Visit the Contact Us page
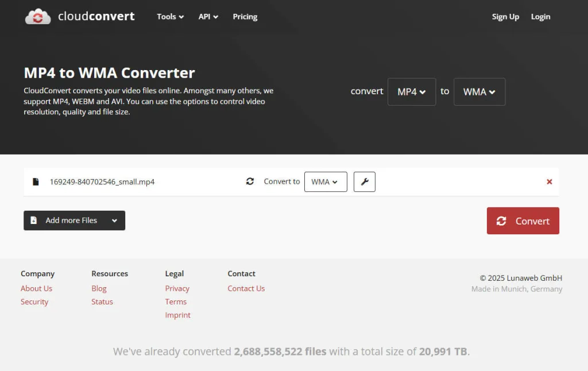This screenshot has width=588, height=371. tap(246, 288)
